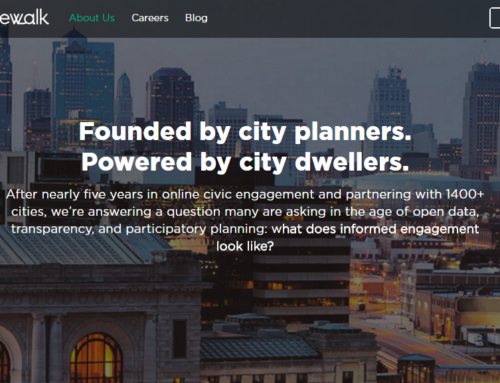The height and width of the screenshot is (383, 500).
Task: Click the paragraph line mentioning 1400+
Action: 245,194
